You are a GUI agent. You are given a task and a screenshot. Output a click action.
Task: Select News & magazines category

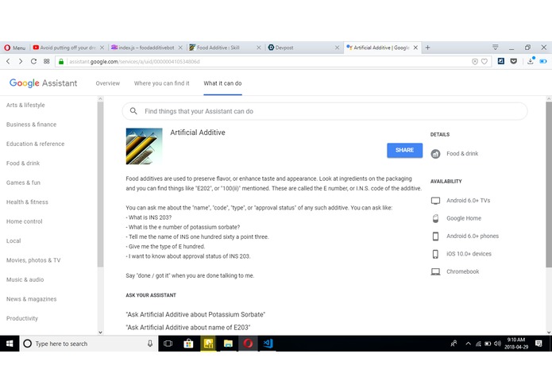(31, 299)
